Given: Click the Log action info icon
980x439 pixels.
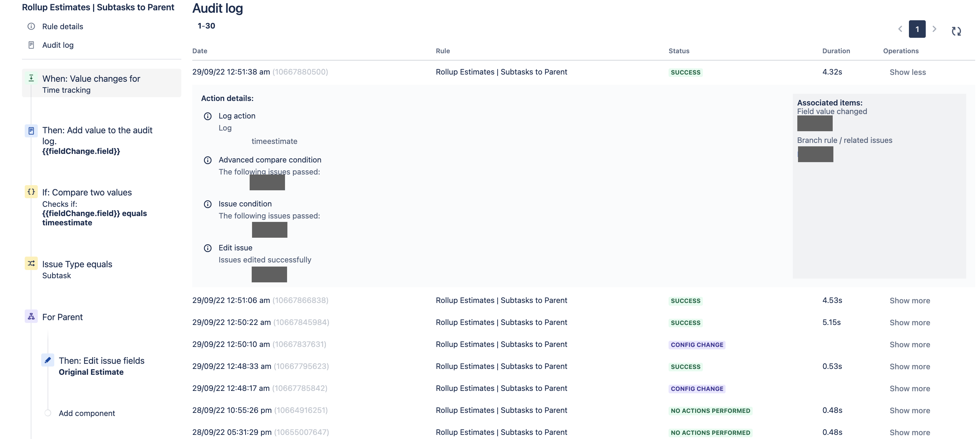Looking at the screenshot, I should (208, 116).
